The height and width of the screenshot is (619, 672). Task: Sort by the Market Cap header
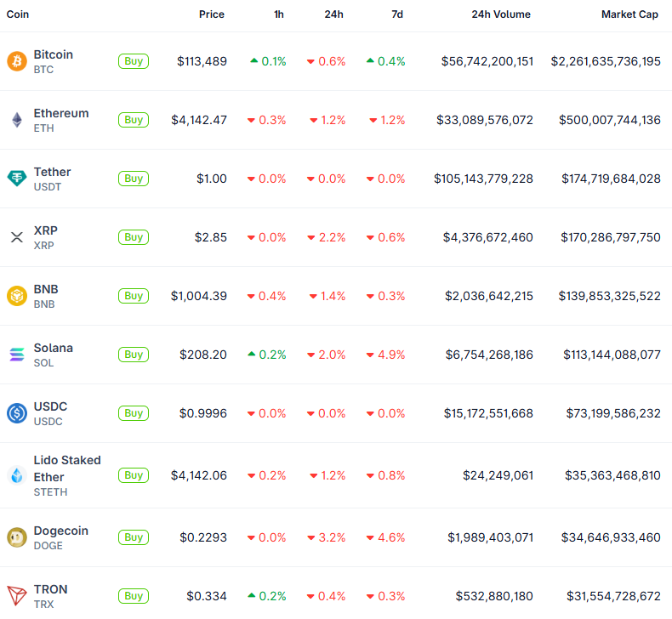(629, 14)
